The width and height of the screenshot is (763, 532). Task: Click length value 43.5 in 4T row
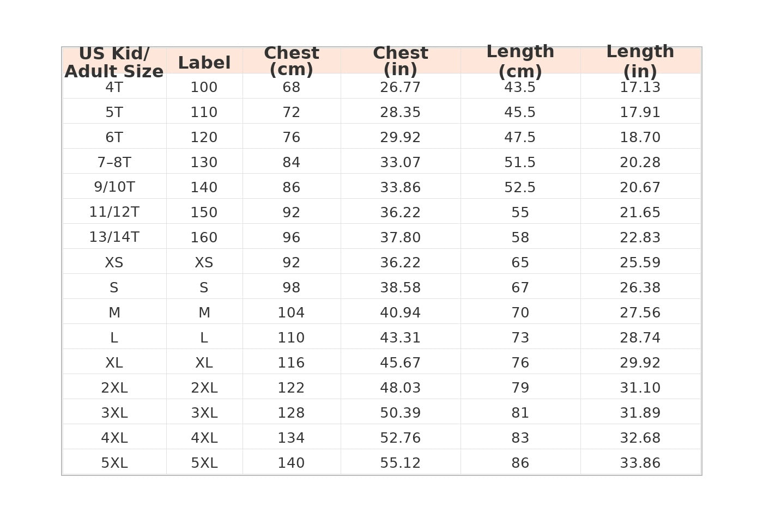click(520, 86)
